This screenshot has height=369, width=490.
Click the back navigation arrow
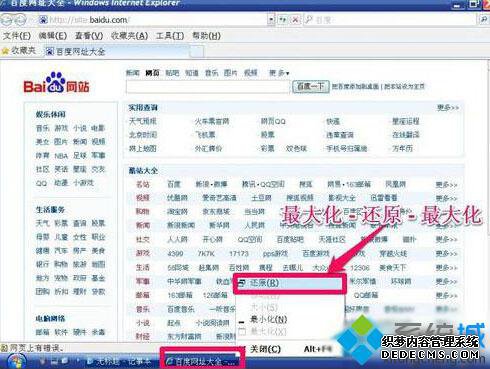tap(7, 20)
